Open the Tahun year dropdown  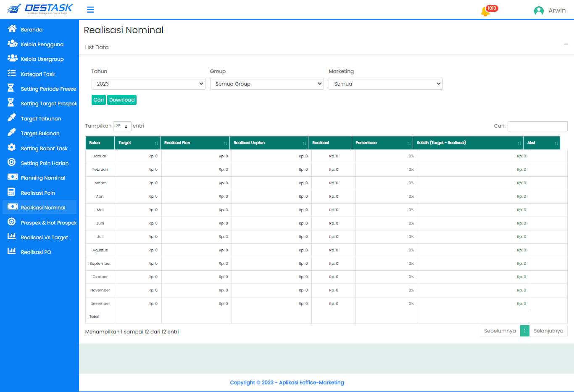[x=148, y=84]
